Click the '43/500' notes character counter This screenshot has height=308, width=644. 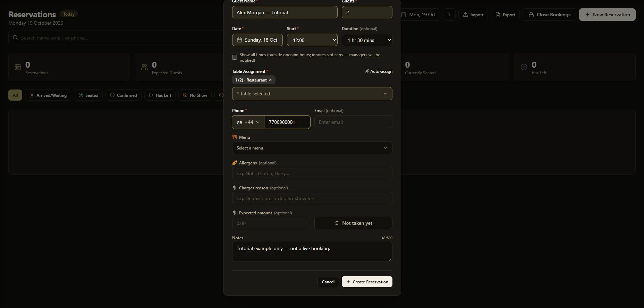tap(387, 238)
